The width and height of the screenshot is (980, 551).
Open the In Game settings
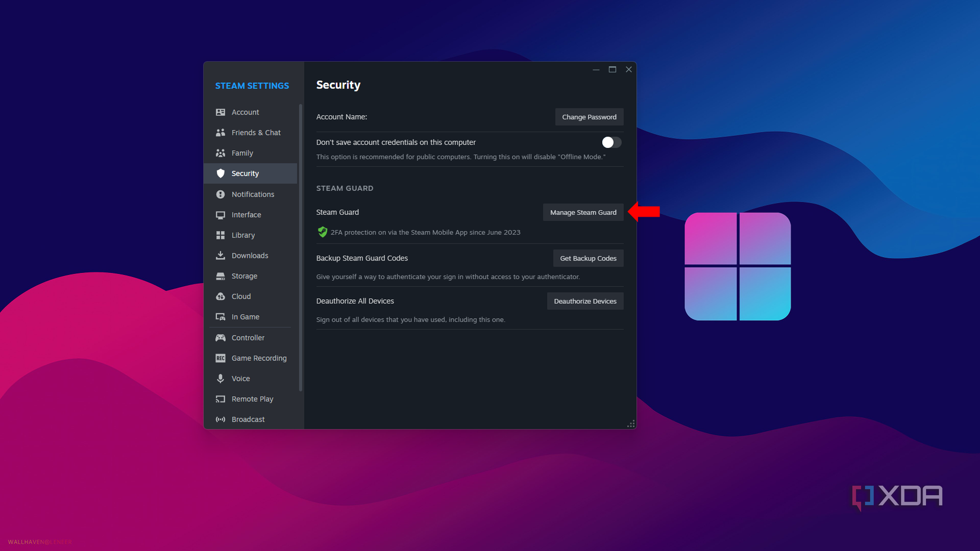244,316
